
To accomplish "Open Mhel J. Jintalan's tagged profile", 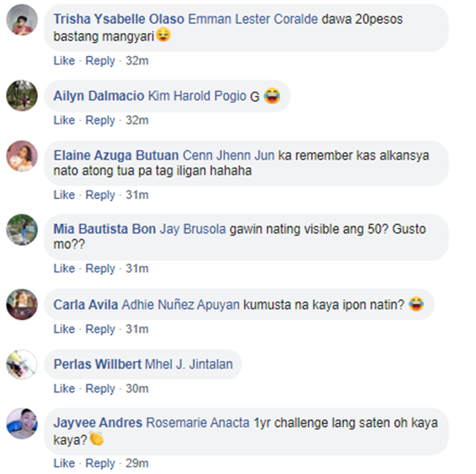I will coord(189,364).
